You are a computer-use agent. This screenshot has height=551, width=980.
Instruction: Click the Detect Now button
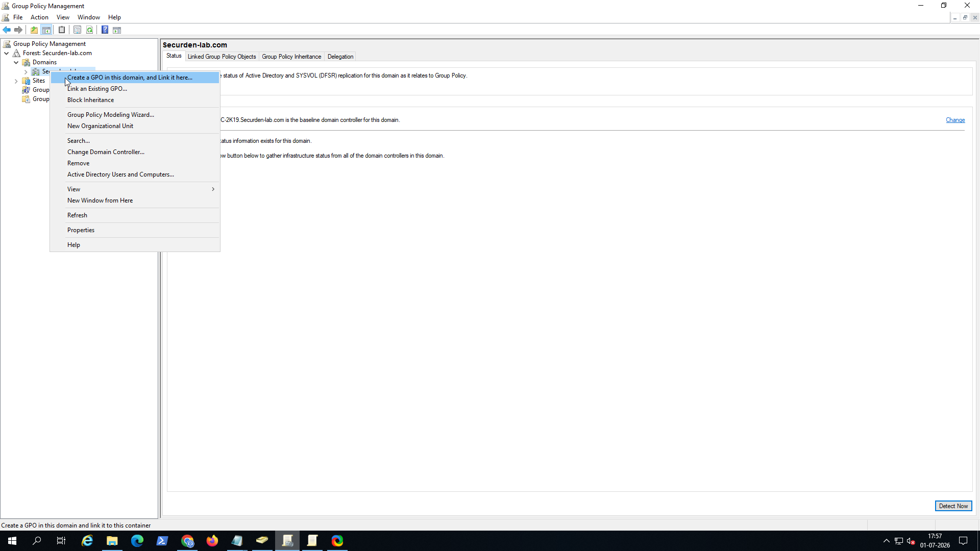953,506
